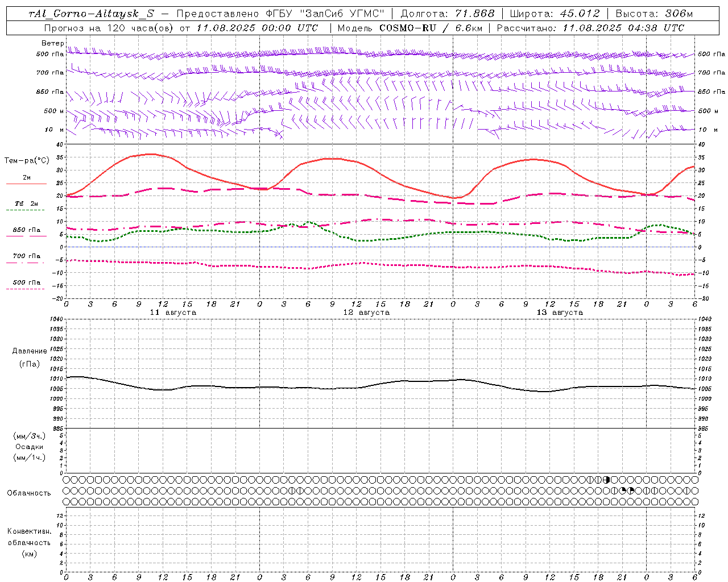This screenshot has height=582, width=728.
Task: Click the provider text ФГБУ "ЗапСиб УГМС"
Action: pyautogui.click(x=325, y=14)
